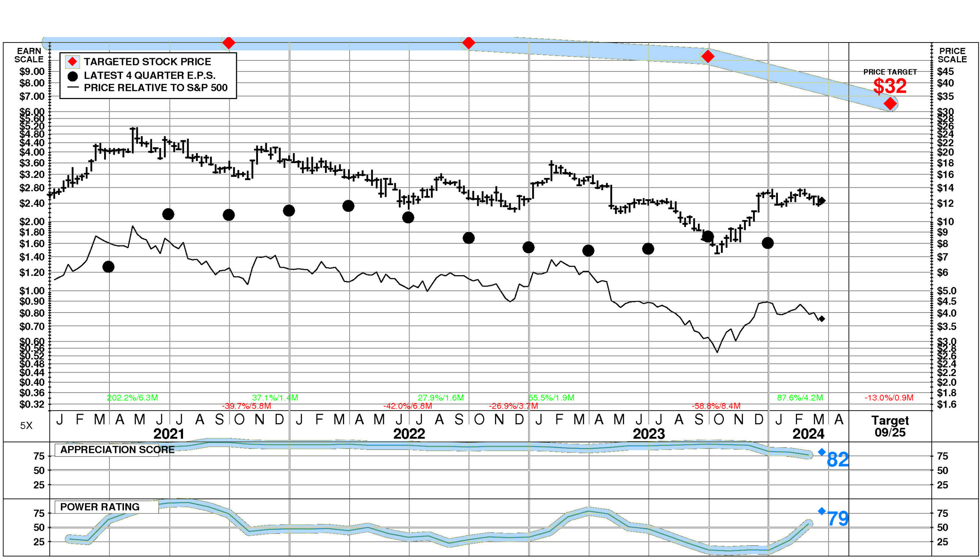Click black circle icon in legend box
The width and height of the screenshot is (980, 559).
[73, 76]
